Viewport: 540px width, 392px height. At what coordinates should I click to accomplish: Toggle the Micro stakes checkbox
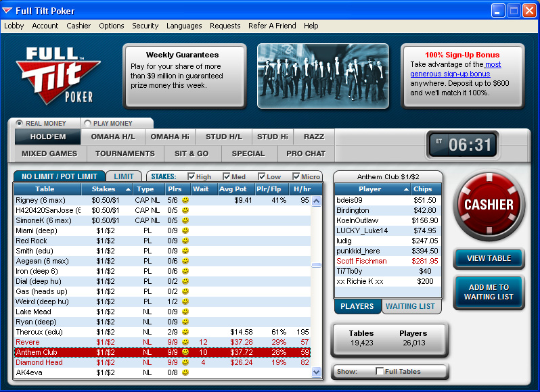(x=296, y=176)
